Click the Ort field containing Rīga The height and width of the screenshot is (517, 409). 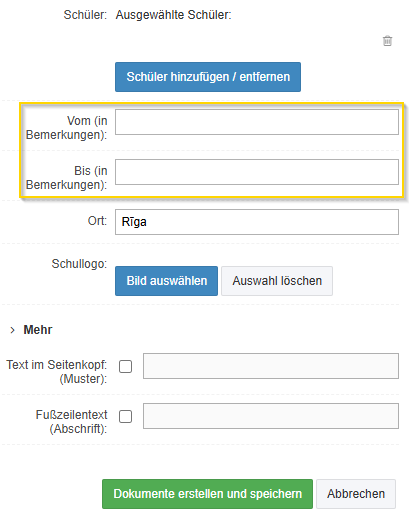[x=257, y=222]
